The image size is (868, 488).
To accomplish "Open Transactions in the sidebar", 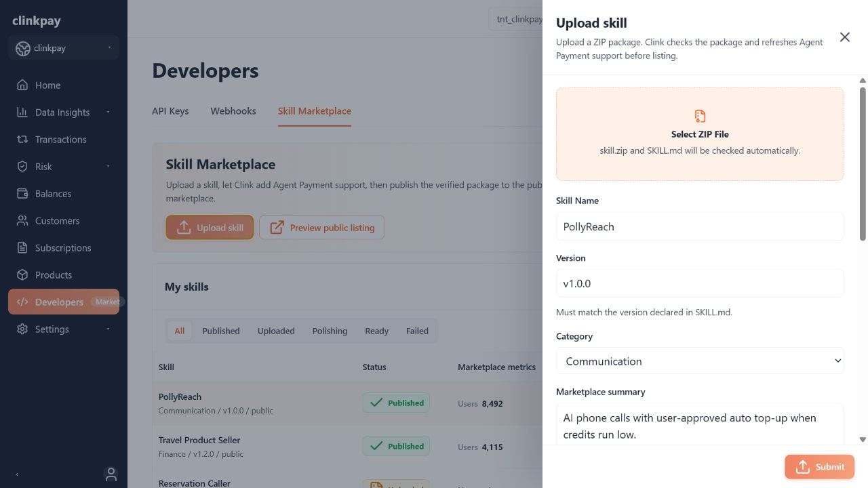I will tap(64, 140).
